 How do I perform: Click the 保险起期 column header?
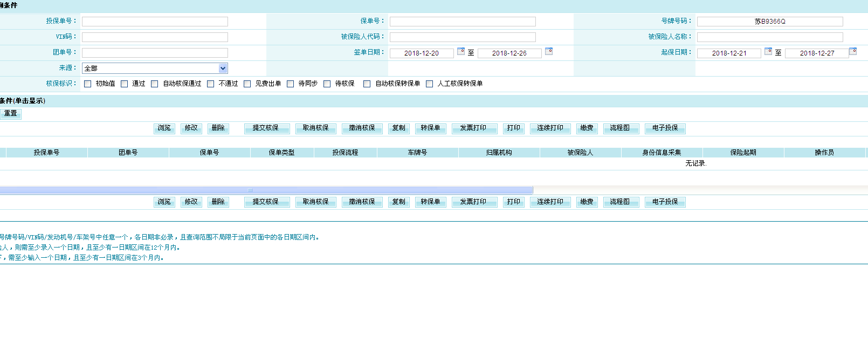tap(743, 153)
